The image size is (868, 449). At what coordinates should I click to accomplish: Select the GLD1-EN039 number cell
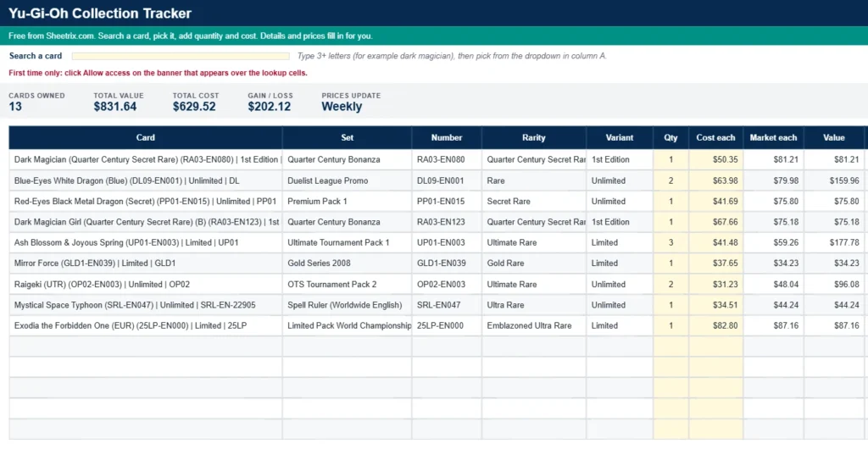pyautogui.click(x=447, y=263)
